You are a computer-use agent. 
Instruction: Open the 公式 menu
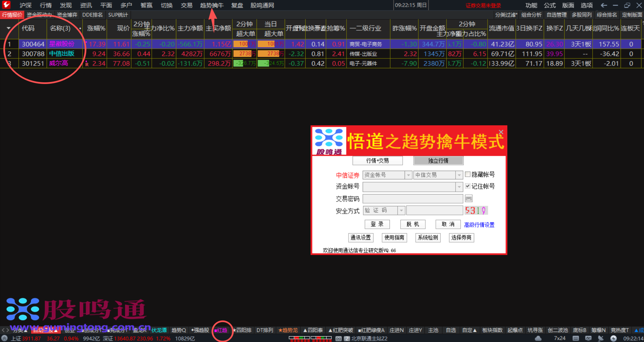(x=550, y=5)
